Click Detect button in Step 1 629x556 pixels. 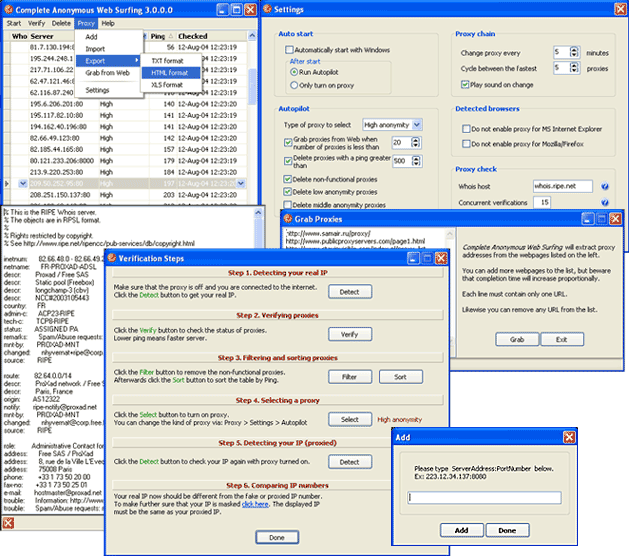coord(350,292)
